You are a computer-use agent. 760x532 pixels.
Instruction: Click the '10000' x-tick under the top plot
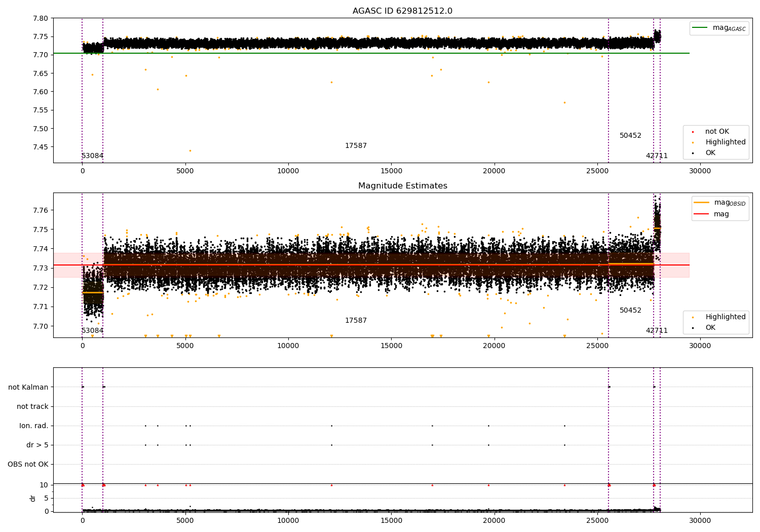(x=288, y=171)
